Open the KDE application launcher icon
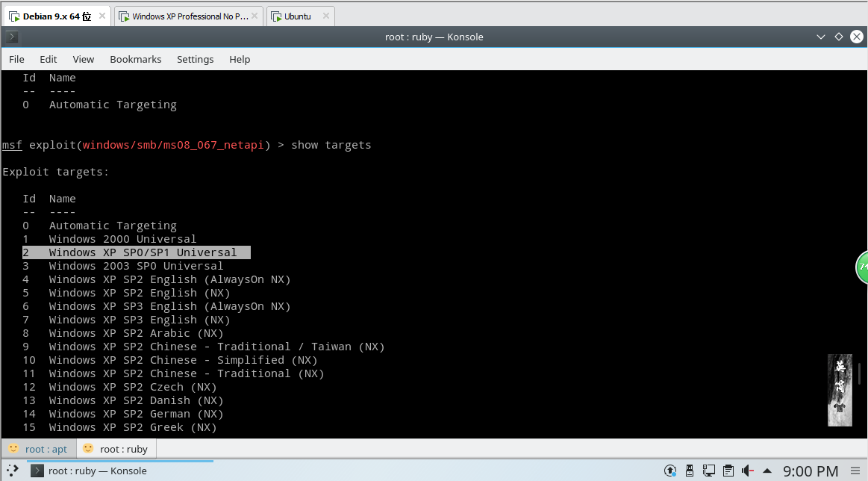The image size is (868, 481). click(12, 471)
